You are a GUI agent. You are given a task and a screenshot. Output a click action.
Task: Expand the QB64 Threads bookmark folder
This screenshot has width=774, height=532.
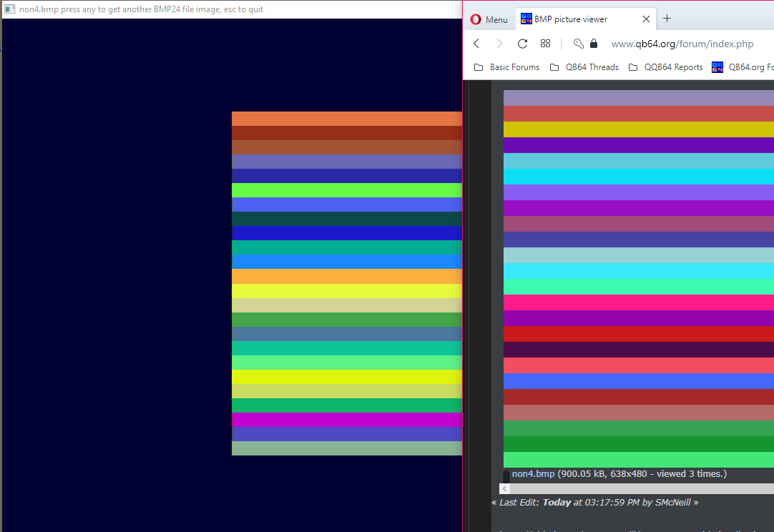(x=584, y=67)
